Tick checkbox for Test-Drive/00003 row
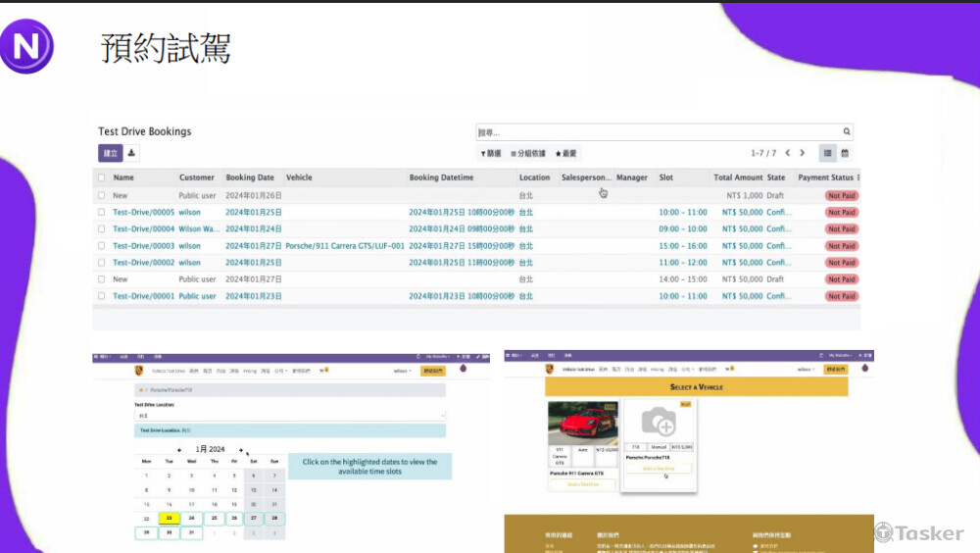The image size is (980, 553). 101,246
